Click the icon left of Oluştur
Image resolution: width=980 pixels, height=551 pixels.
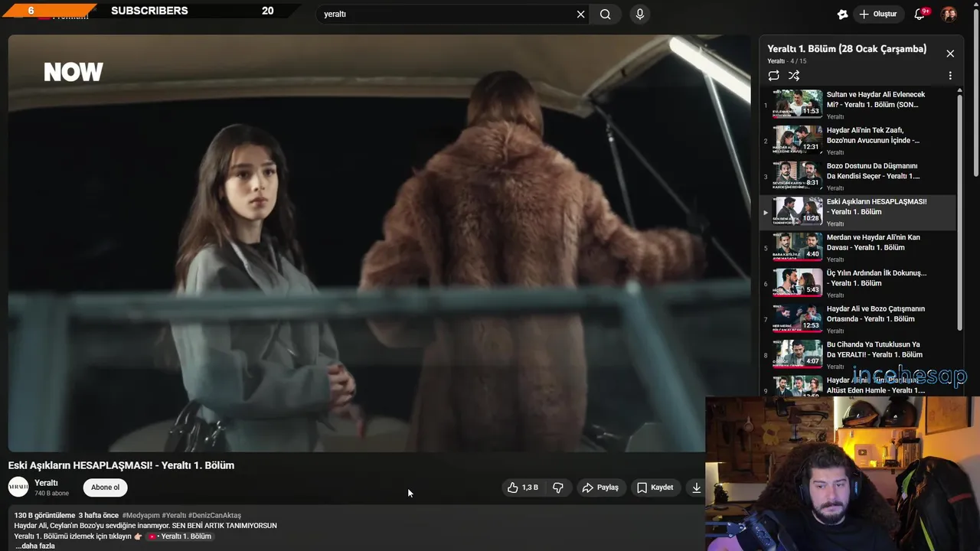[x=842, y=14]
